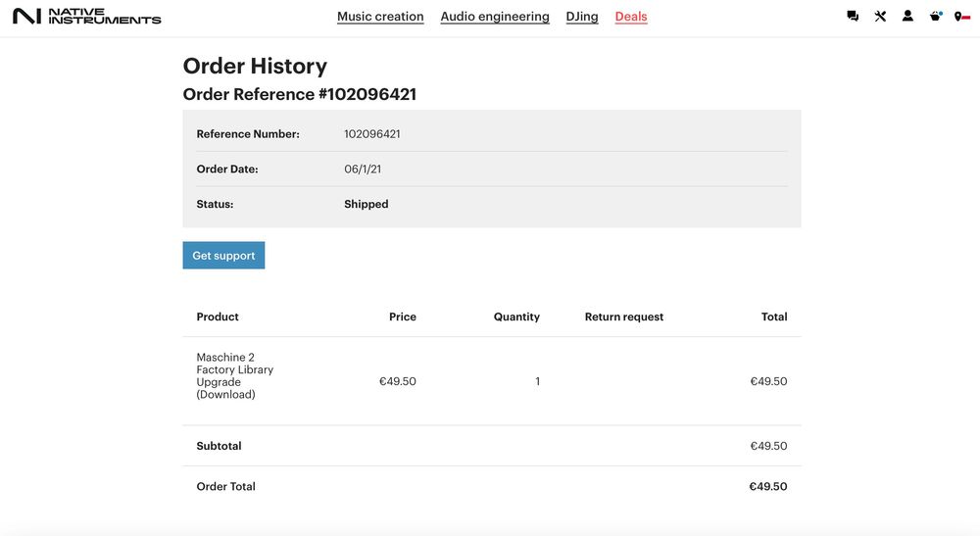Select the reference number value 102096421
Viewport: 980px width, 536px height.
coord(371,133)
